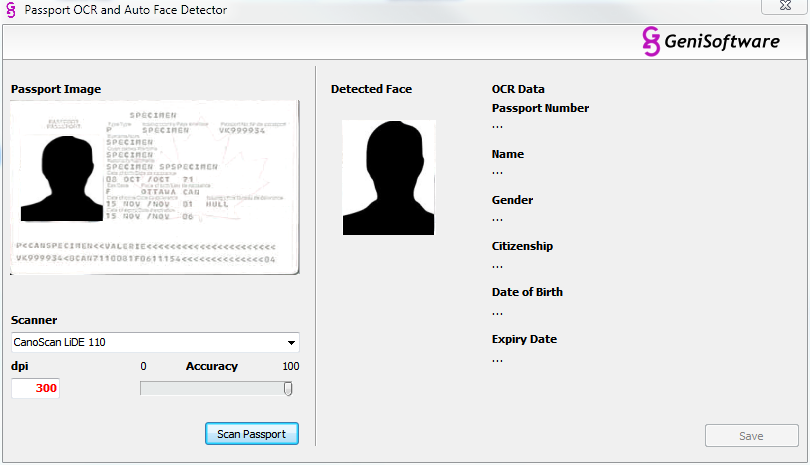Select the detected face silhouette image
This screenshot has height=465, width=810.
point(389,178)
